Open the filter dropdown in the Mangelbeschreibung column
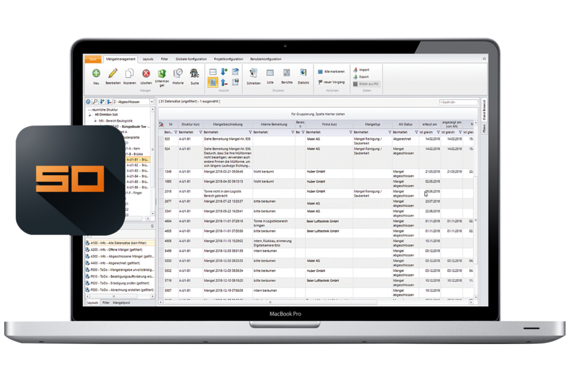569x392 pixels. (x=250, y=133)
